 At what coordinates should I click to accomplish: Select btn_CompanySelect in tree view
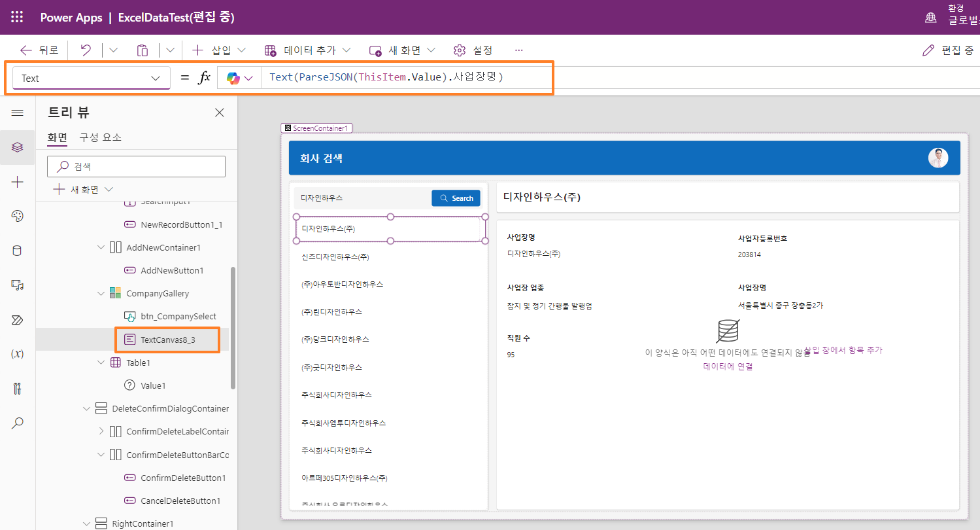[x=170, y=316]
